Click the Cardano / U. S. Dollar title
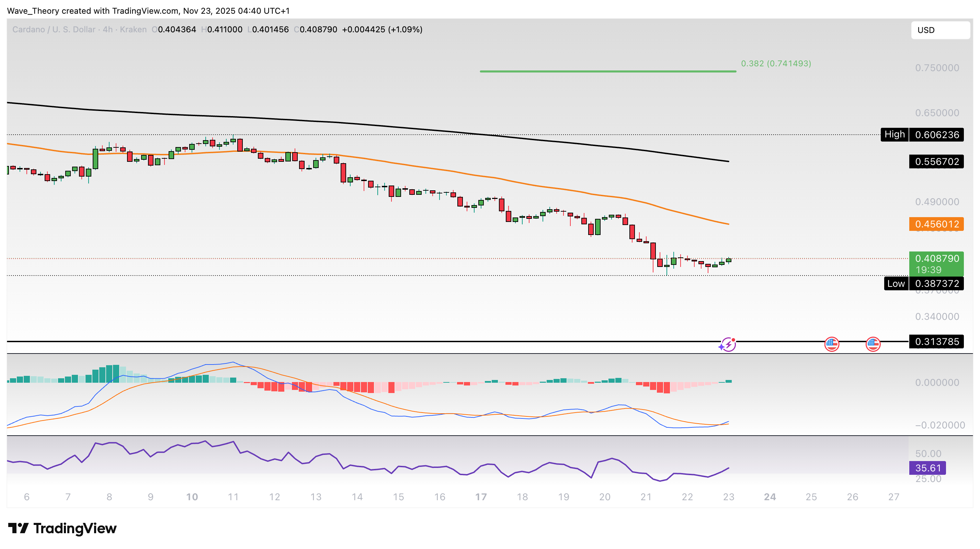Image resolution: width=980 pixels, height=549 pixels. [53, 30]
